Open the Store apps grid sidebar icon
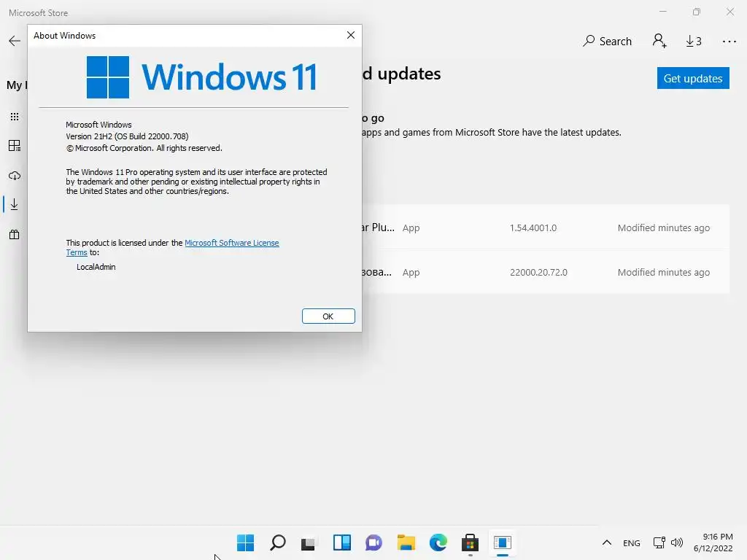The height and width of the screenshot is (560, 747). [15, 117]
